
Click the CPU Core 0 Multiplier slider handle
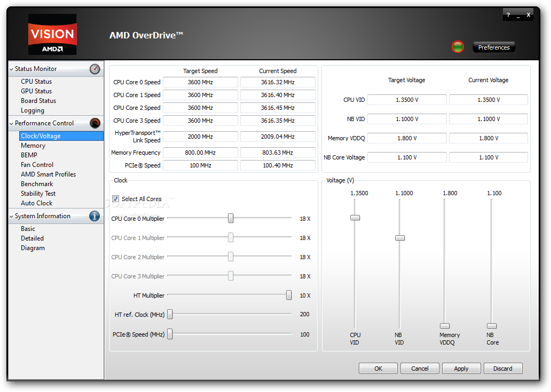[x=231, y=218]
